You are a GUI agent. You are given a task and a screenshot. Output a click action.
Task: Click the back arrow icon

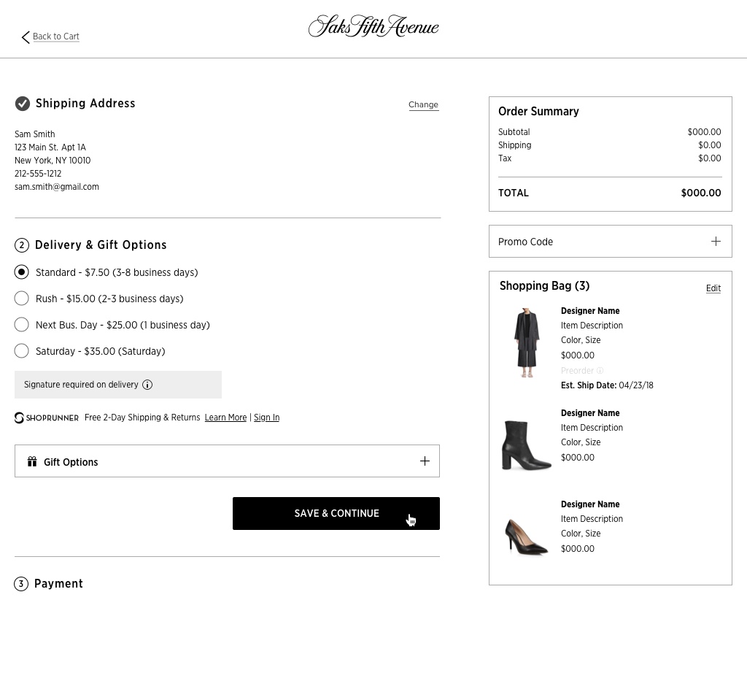(x=26, y=37)
